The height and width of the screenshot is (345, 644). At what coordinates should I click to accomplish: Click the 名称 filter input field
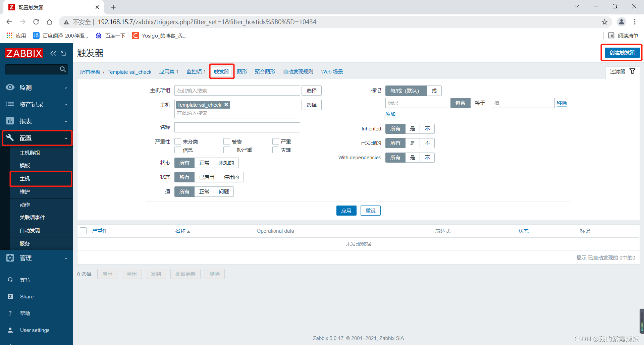tap(237, 127)
